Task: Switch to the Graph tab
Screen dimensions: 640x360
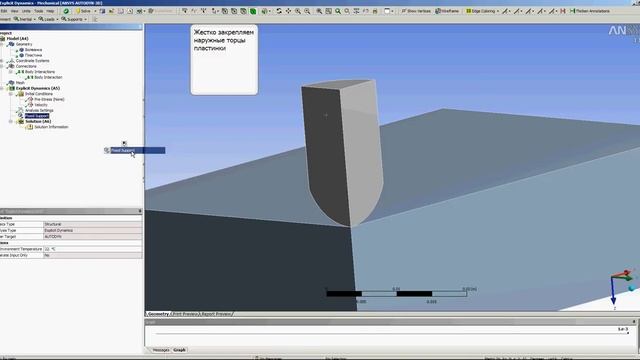Action: coord(180,350)
